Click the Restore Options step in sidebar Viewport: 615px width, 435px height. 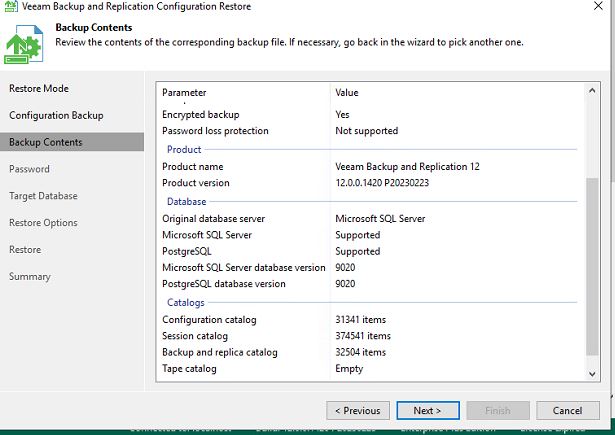coord(43,223)
